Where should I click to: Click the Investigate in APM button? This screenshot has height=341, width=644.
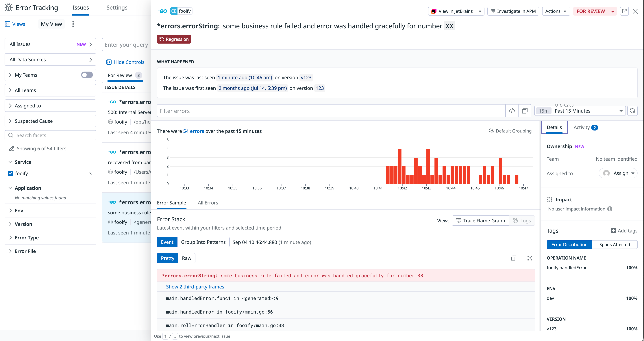click(x=513, y=11)
